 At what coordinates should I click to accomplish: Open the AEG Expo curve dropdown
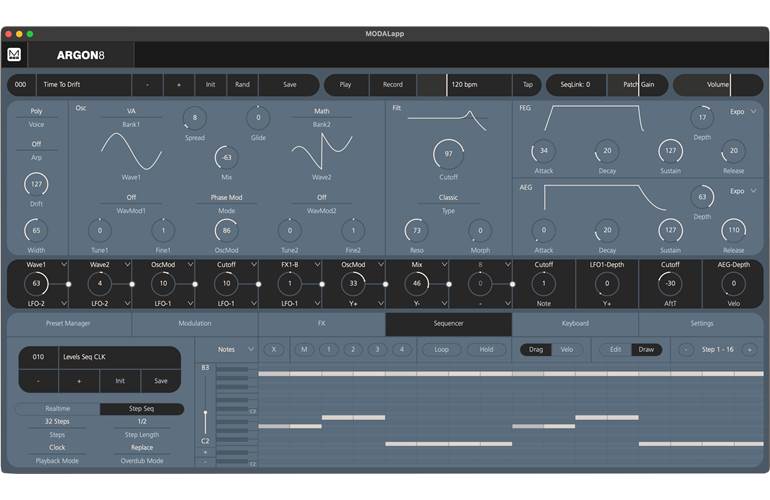(x=743, y=191)
